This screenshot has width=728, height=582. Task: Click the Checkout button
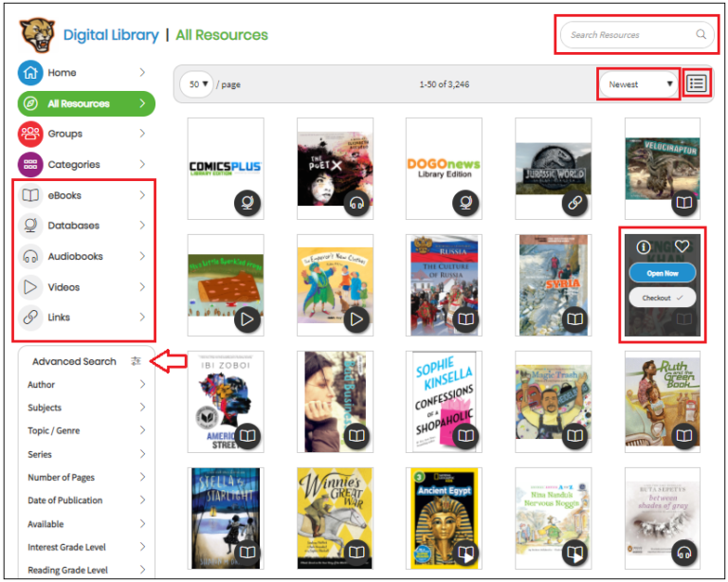coord(662,298)
